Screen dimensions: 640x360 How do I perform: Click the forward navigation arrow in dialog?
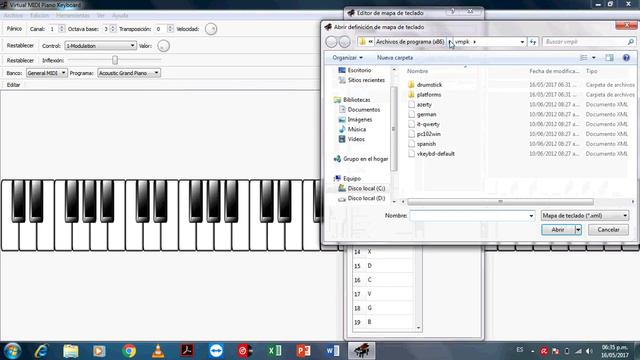coord(344,42)
